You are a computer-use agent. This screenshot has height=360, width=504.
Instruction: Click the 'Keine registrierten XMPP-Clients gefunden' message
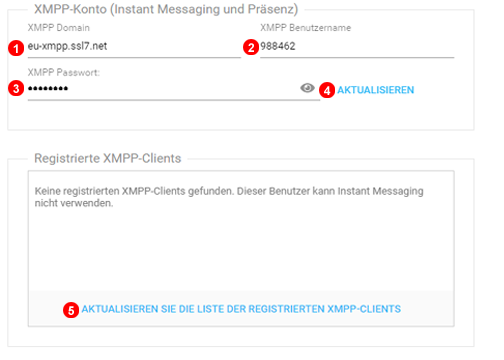229,197
